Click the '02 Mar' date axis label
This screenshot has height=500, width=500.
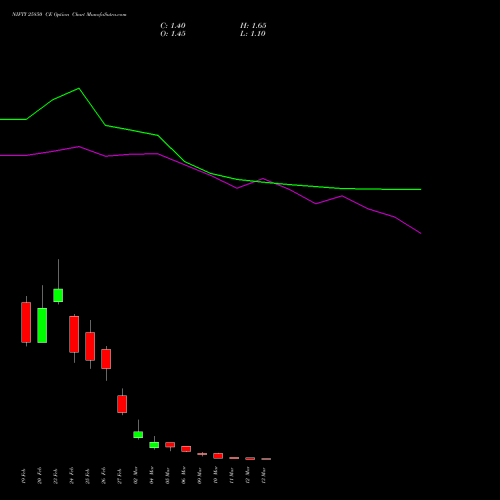click(x=135, y=476)
